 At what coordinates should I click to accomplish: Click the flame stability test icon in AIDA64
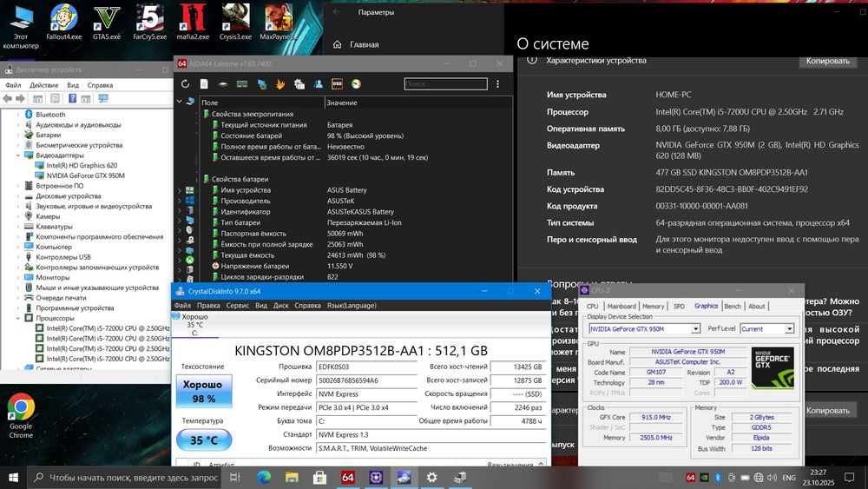(280, 84)
